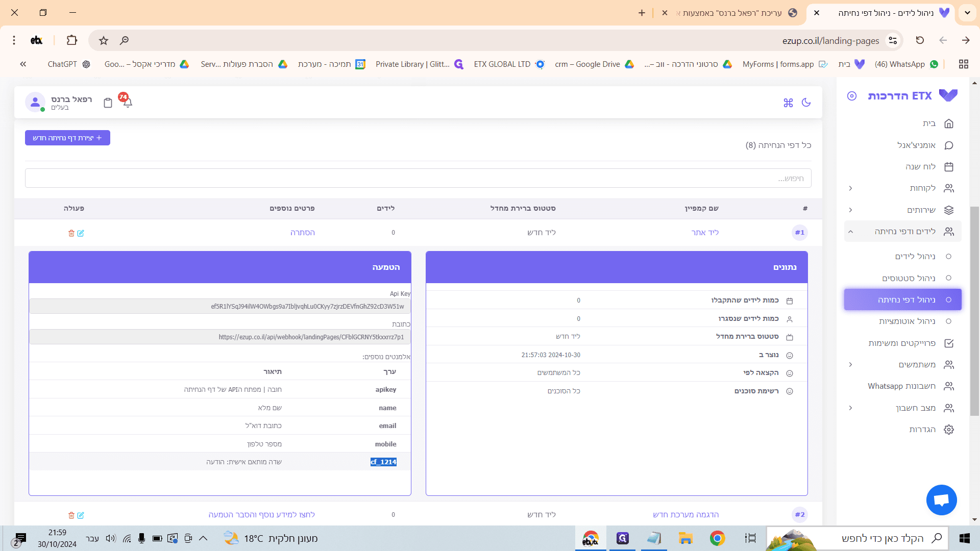Focus the חיפוש search field
The image size is (980, 551).
click(418, 178)
